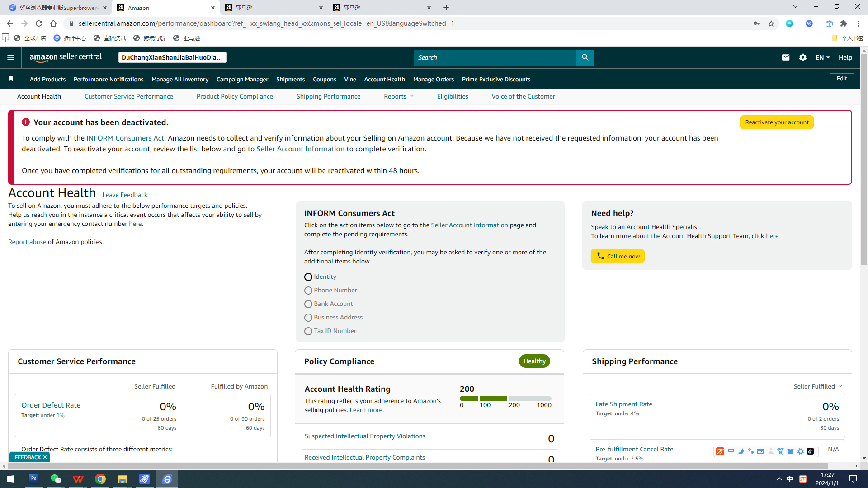
Task: Open the INFORM Consumers Act link
Action: pos(125,138)
